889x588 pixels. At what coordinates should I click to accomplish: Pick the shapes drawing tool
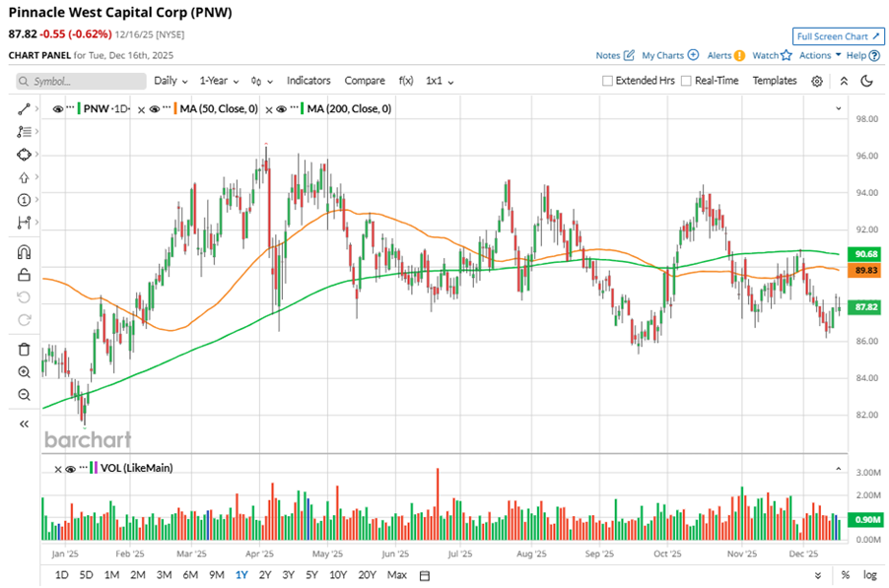click(x=24, y=154)
